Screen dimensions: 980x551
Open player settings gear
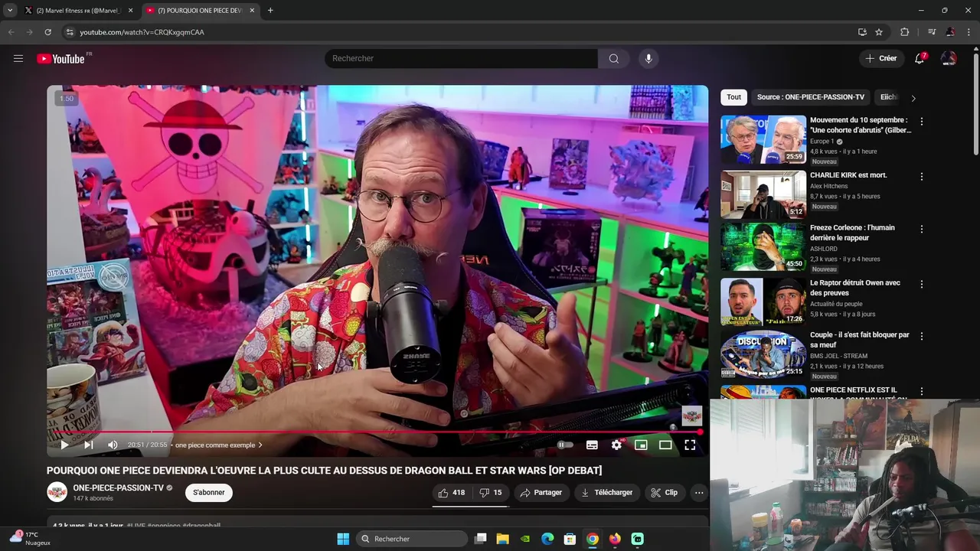tap(616, 445)
